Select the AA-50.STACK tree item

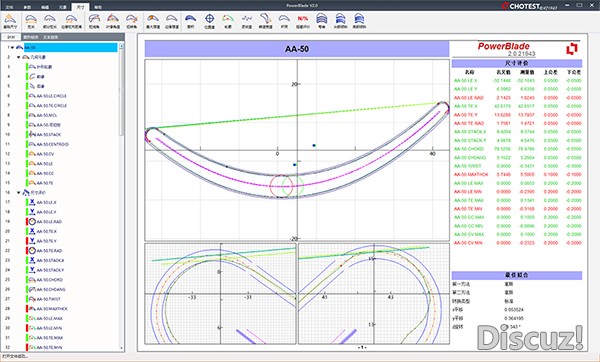(49, 135)
